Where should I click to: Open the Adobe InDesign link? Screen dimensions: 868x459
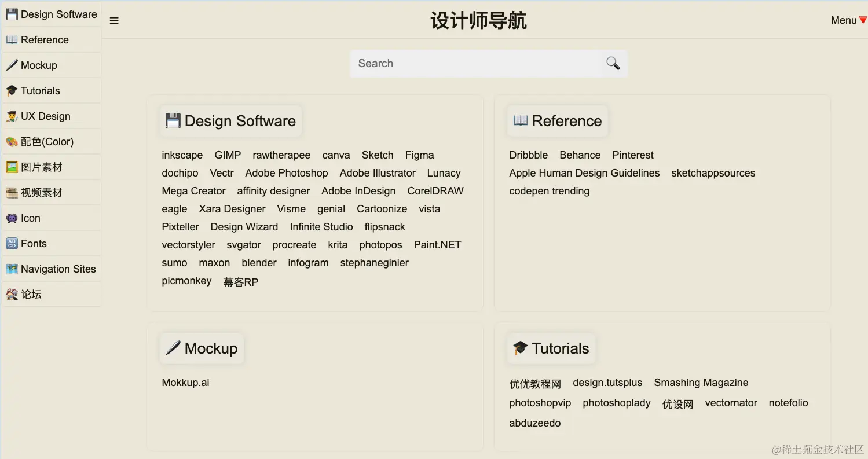click(358, 191)
